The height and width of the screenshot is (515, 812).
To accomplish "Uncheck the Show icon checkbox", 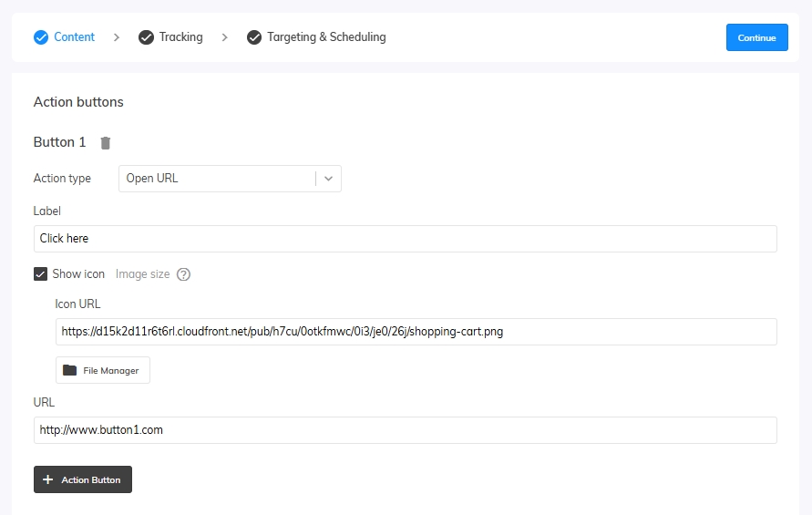I will (x=40, y=274).
